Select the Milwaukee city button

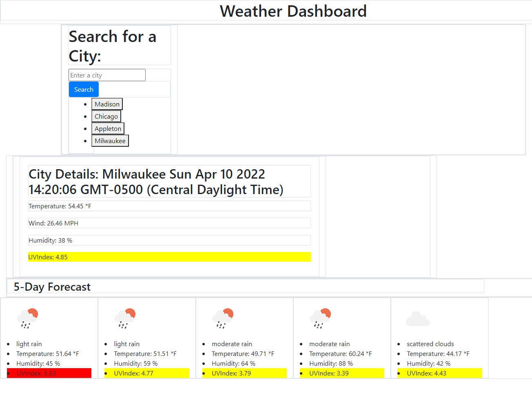(110, 141)
